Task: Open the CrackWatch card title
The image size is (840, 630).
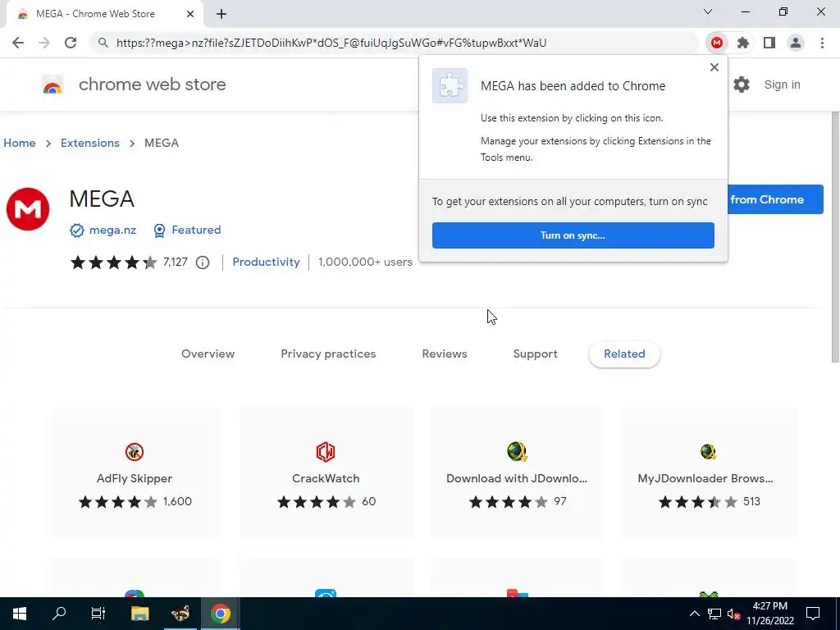Action: pyautogui.click(x=326, y=479)
